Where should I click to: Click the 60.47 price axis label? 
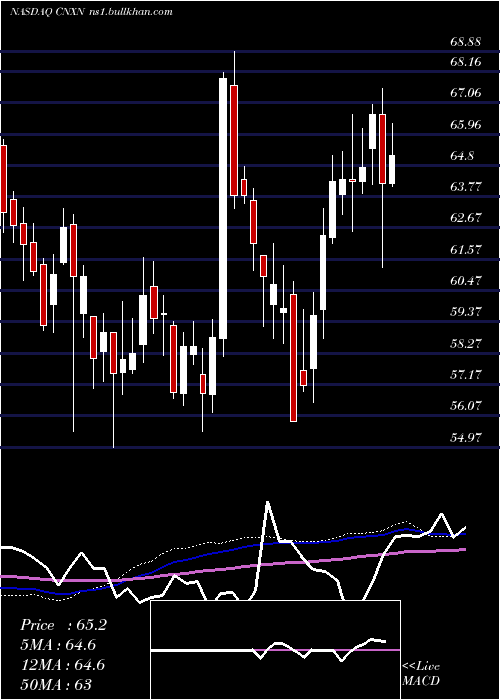point(466,280)
